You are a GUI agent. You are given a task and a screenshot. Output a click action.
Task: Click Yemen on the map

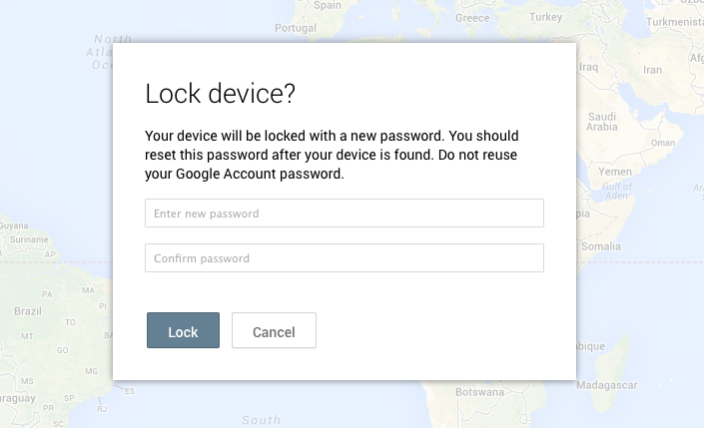tap(614, 171)
